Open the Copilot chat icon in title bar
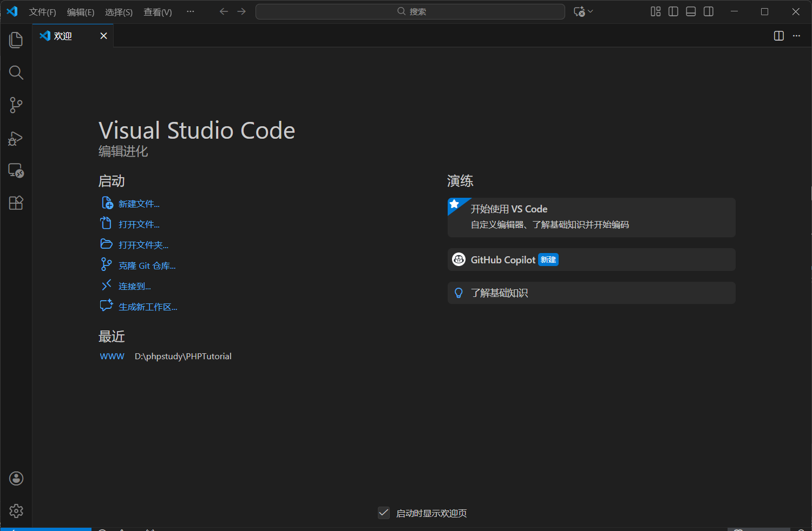 coord(579,11)
